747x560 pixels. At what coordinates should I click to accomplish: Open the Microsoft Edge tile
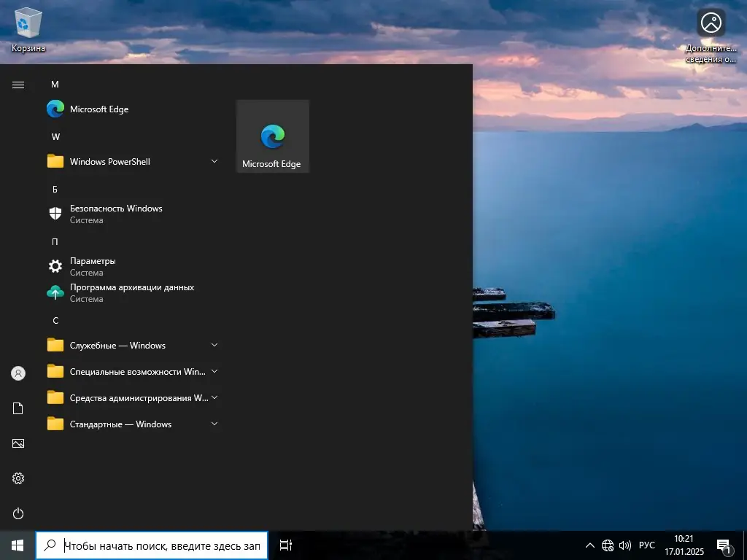point(272,136)
